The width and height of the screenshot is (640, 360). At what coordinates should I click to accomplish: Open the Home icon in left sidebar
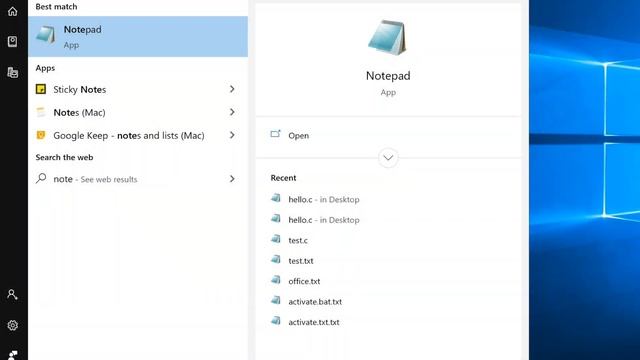coord(13,11)
